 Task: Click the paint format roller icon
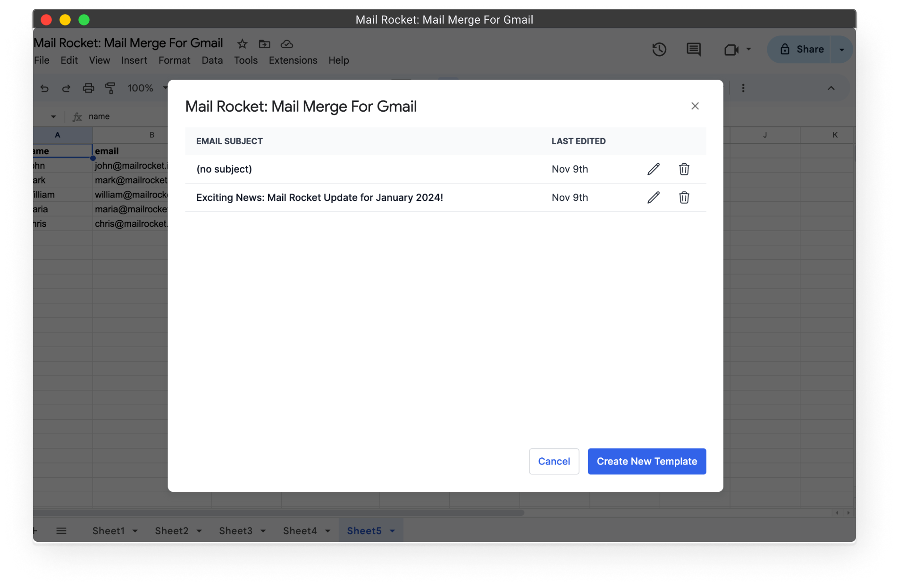110,88
